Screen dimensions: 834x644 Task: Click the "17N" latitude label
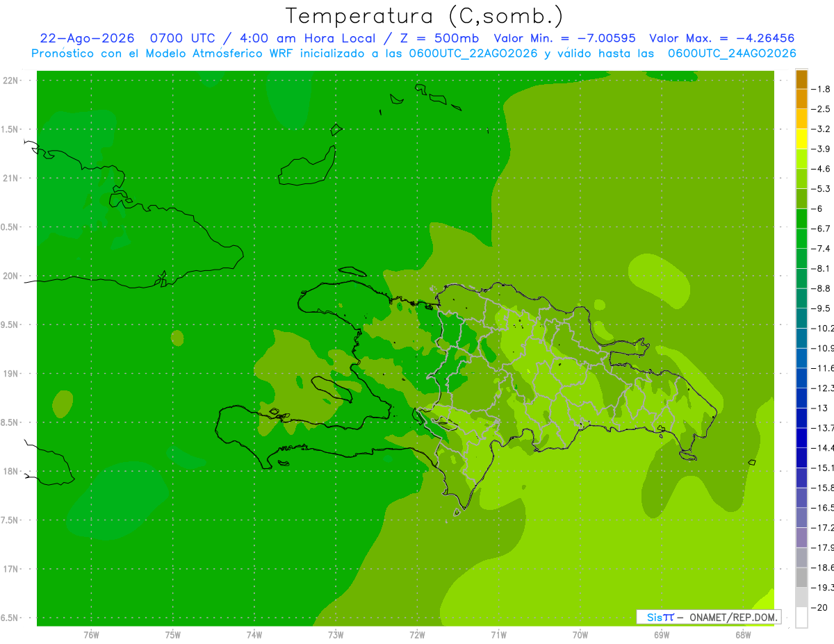10,569
